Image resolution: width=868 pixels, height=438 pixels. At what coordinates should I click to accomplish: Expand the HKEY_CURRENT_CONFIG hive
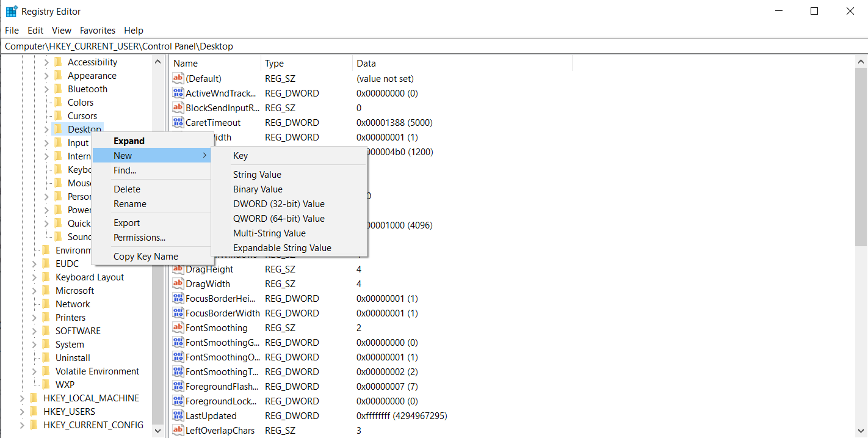tap(22, 425)
